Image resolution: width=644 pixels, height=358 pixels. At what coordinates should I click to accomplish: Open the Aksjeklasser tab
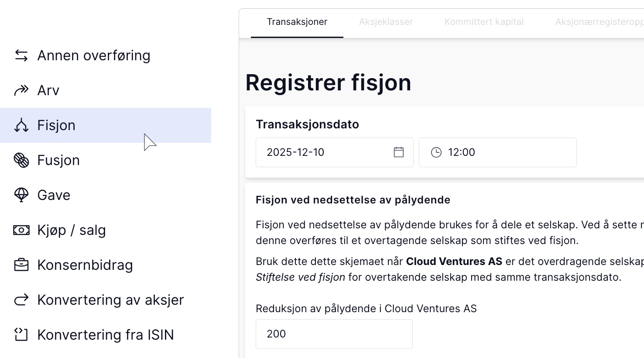tap(386, 22)
